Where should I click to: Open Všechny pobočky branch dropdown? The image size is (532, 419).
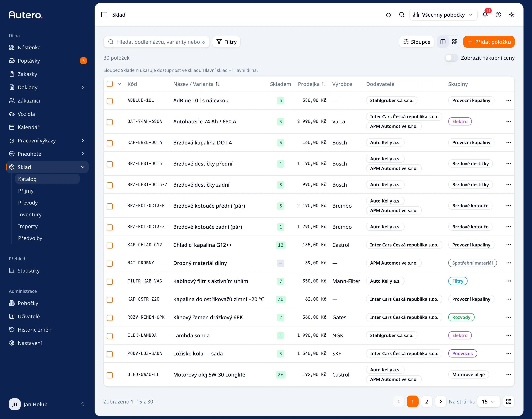pyautogui.click(x=443, y=15)
